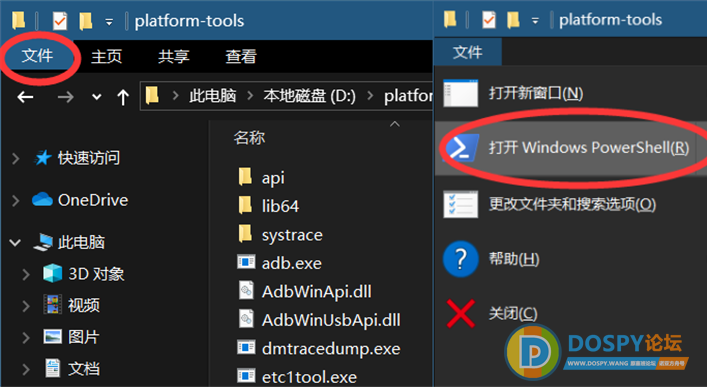
Task: Open quick access toolbar dropdown in right window
Action: 535,21
